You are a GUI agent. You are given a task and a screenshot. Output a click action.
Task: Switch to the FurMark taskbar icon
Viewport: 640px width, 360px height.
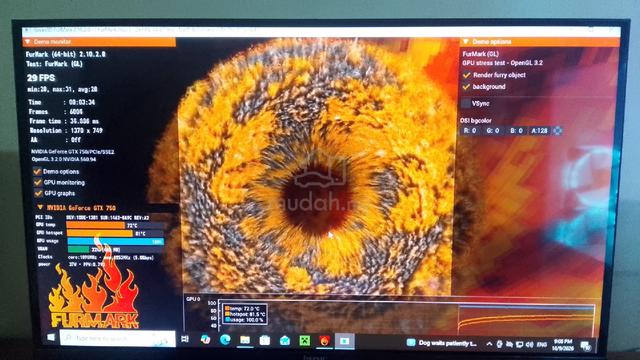[324, 341]
